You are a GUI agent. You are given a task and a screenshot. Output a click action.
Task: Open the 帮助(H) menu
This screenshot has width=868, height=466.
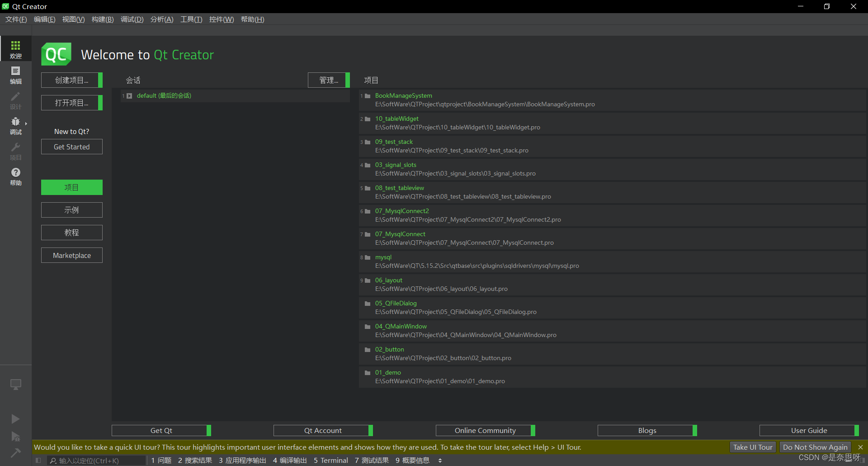tap(252, 19)
